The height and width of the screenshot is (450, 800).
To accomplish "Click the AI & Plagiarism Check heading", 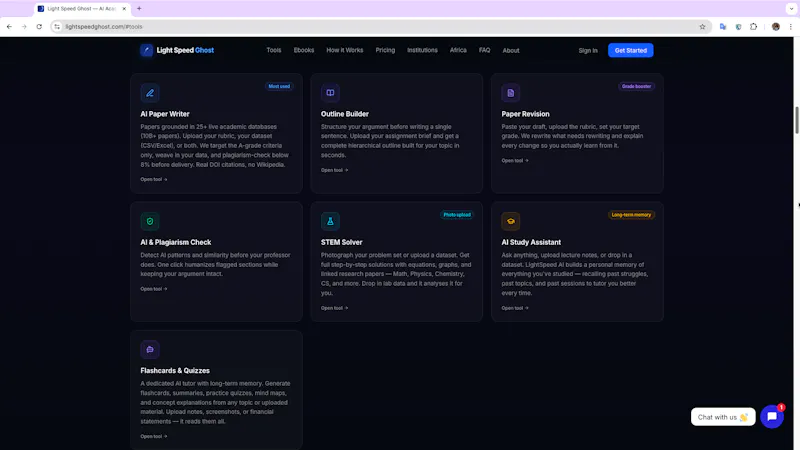I will 176,242.
